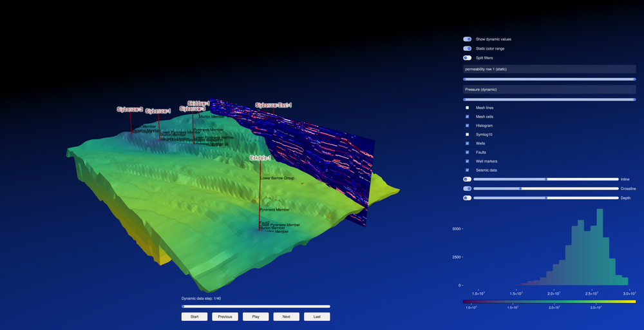Click the Play button
This screenshot has width=644, height=330.
(x=256, y=317)
